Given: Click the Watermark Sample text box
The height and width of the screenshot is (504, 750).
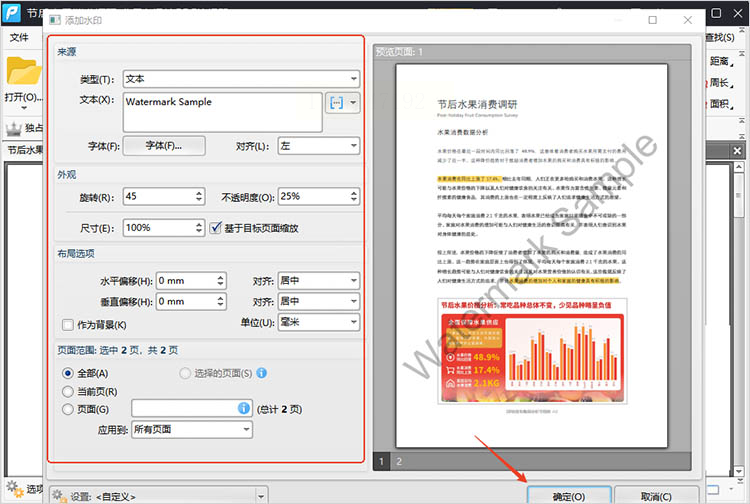Looking at the screenshot, I should tap(222, 112).
